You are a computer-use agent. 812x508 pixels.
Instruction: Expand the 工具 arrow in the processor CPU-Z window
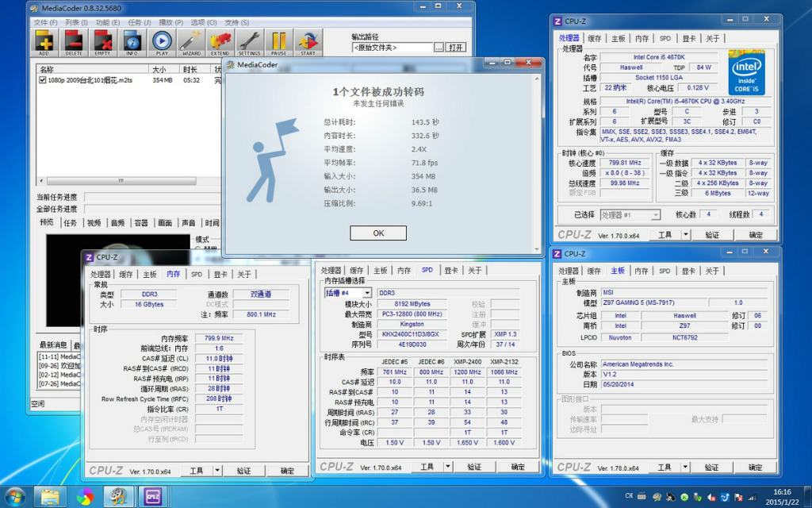pos(686,235)
